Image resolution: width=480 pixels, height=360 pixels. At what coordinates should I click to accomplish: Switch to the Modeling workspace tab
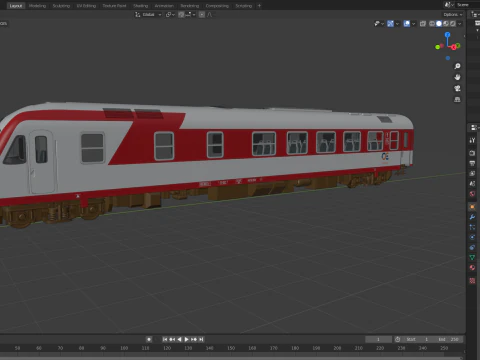[37, 6]
